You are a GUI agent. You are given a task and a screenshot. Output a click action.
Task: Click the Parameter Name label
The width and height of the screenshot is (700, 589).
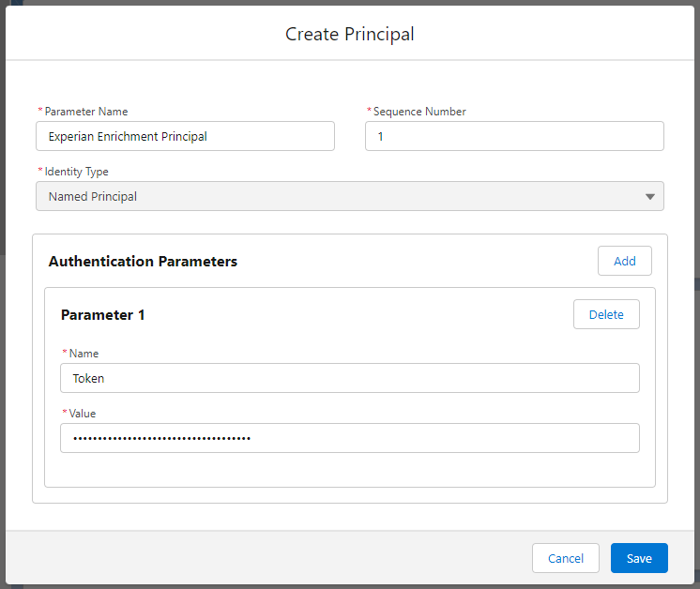[x=86, y=112]
